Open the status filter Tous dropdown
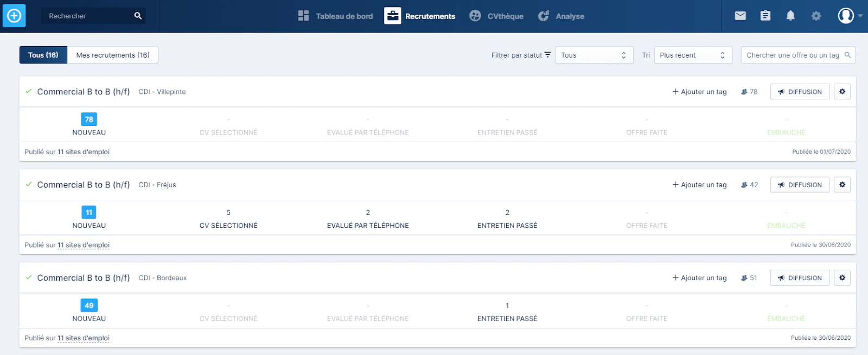The image size is (868, 355). click(x=594, y=55)
